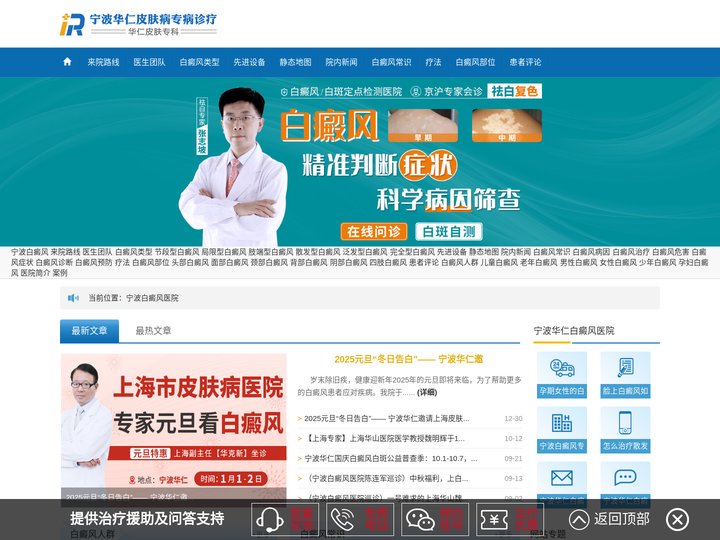This screenshot has width=720, height=540.
Task: Click the 面部白癜风 keyword link
Action: point(230,262)
